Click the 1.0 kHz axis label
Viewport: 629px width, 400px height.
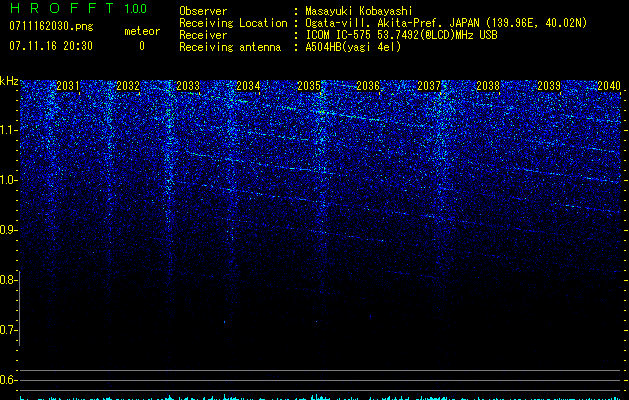tap(9, 180)
